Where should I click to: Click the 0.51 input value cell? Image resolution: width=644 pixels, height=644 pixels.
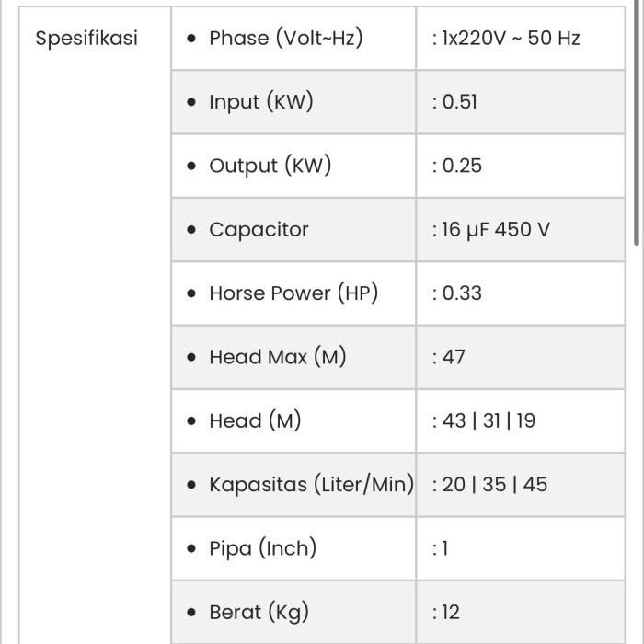pos(455,102)
